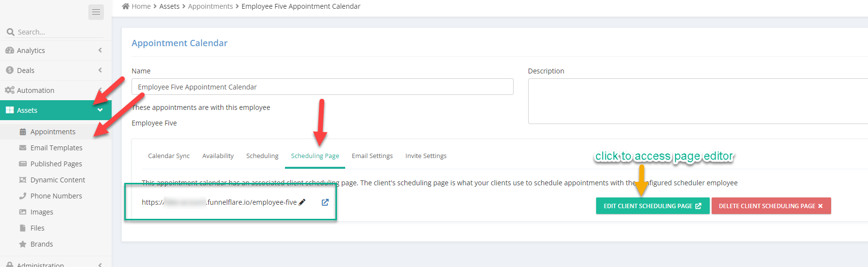Open the Availability tab
The width and height of the screenshot is (868, 267).
click(218, 156)
